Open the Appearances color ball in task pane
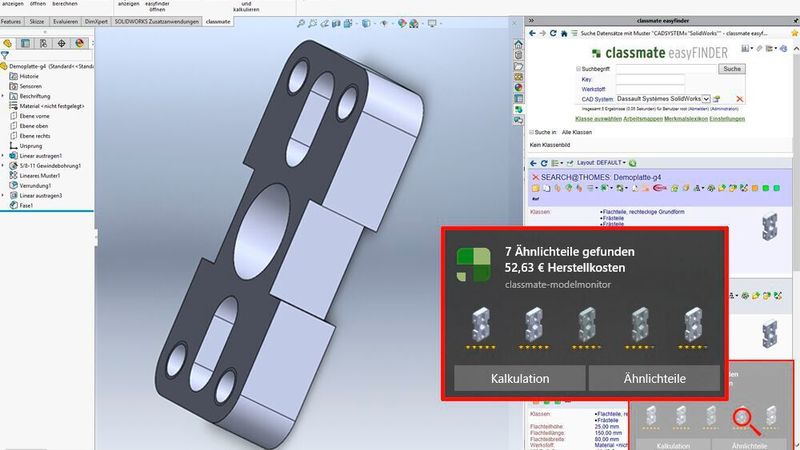 (x=518, y=88)
